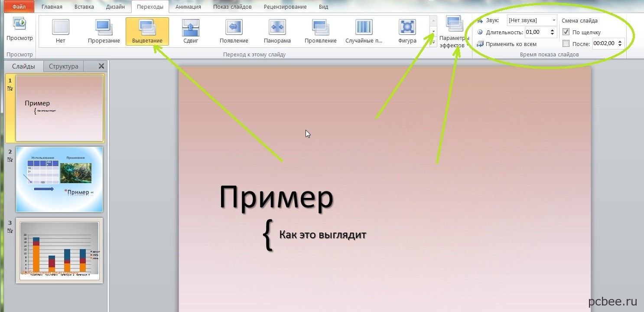
Task: Adjust the Длительность stepper arrows
Action: point(552,32)
